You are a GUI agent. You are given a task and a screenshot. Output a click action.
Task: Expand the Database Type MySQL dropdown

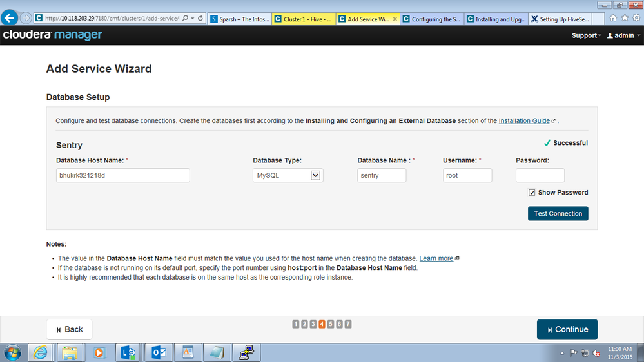(288, 175)
